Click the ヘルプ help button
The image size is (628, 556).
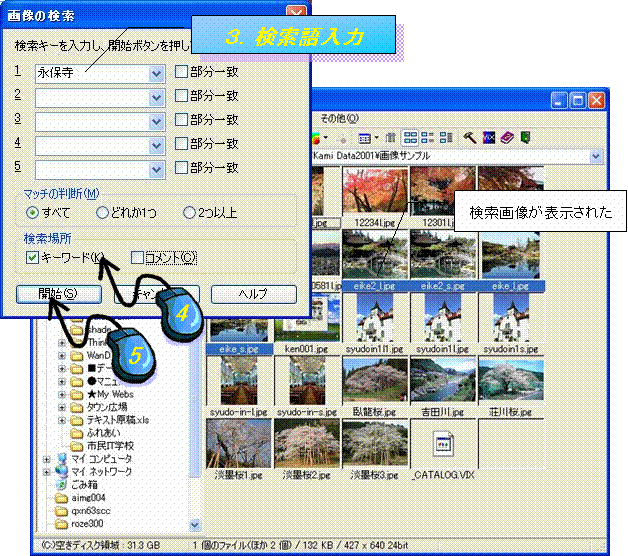click(x=253, y=294)
